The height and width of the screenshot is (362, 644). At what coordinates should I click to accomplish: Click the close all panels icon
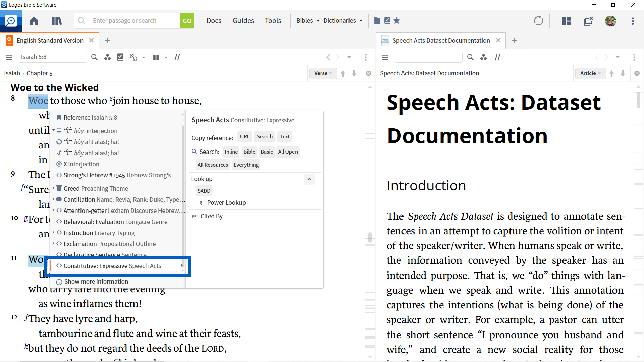point(588,21)
